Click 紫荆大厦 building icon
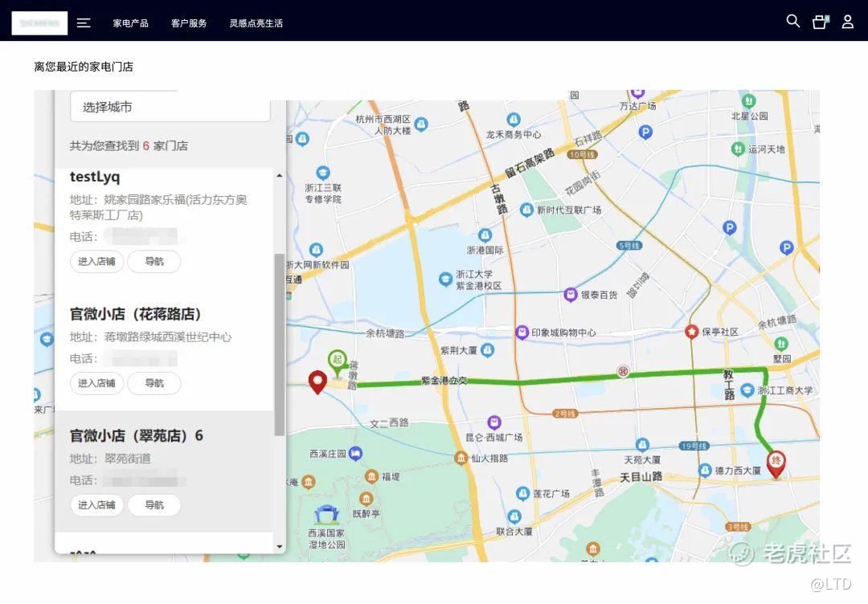This screenshot has height=604, width=868. [487, 349]
